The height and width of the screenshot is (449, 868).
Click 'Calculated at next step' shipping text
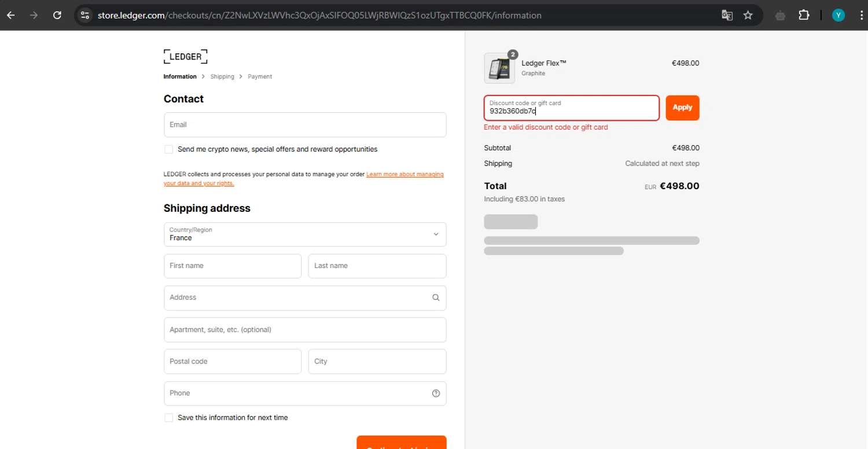click(662, 164)
